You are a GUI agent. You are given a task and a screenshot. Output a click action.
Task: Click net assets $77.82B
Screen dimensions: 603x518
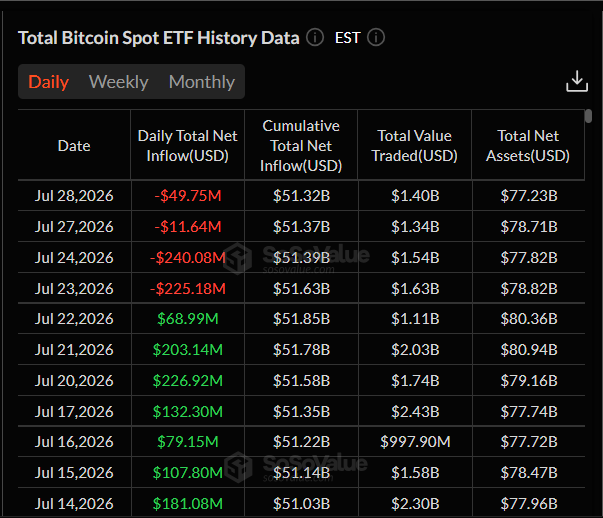(529, 258)
